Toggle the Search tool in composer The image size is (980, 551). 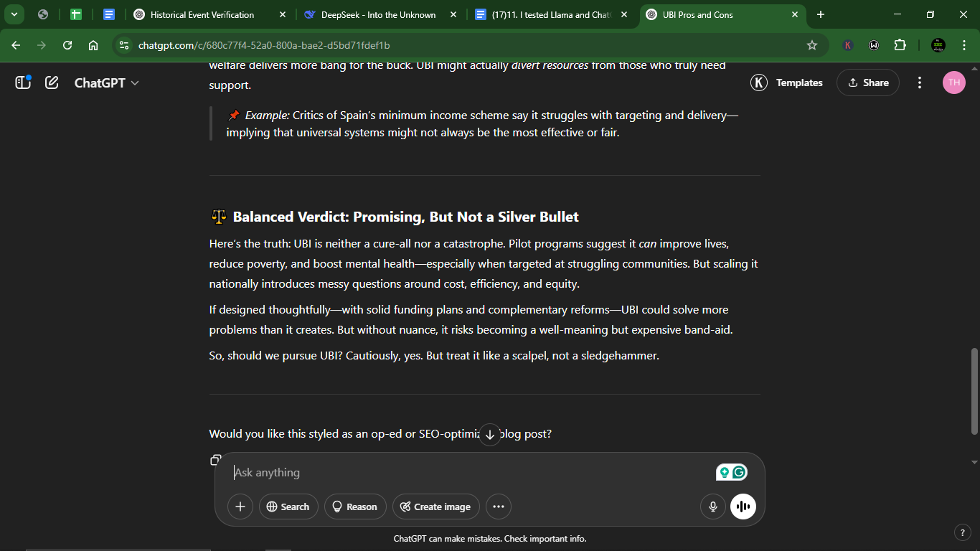tap(288, 507)
